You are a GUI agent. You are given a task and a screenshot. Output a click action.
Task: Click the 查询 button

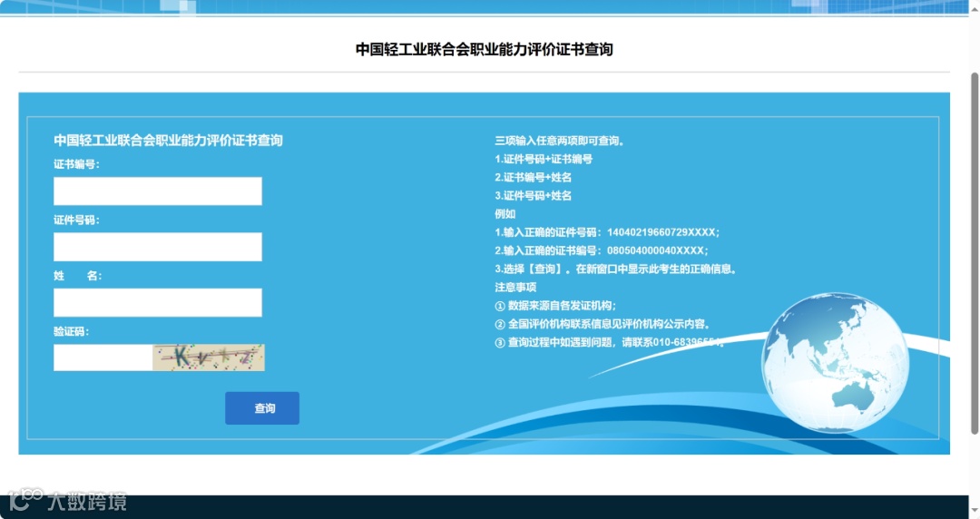262,408
